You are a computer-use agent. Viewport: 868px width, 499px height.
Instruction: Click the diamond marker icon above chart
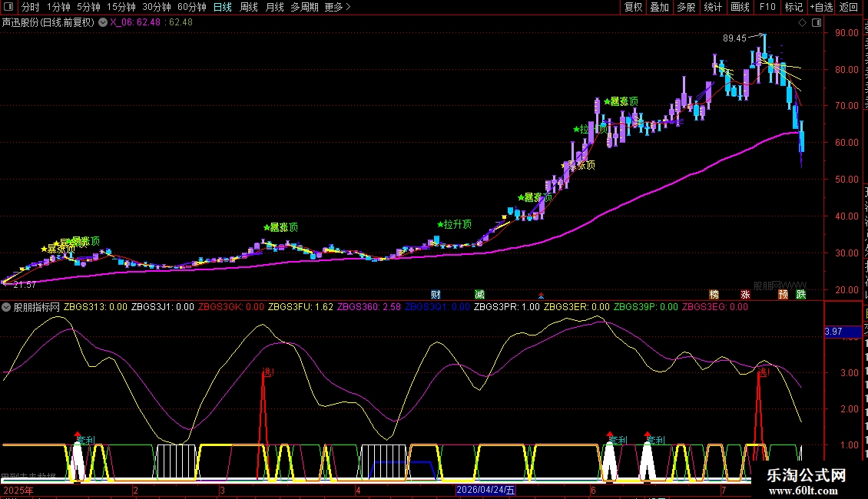click(x=802, y=23)
